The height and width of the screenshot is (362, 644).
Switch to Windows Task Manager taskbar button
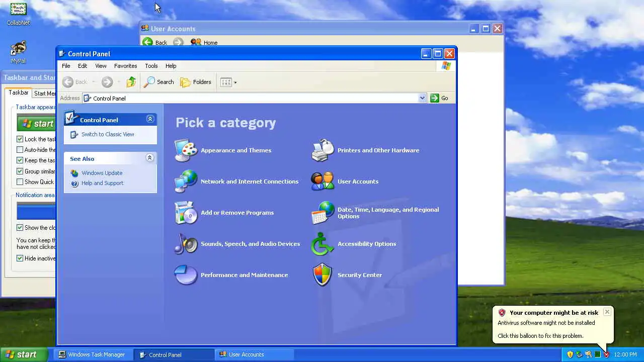(x=93, y=354)
